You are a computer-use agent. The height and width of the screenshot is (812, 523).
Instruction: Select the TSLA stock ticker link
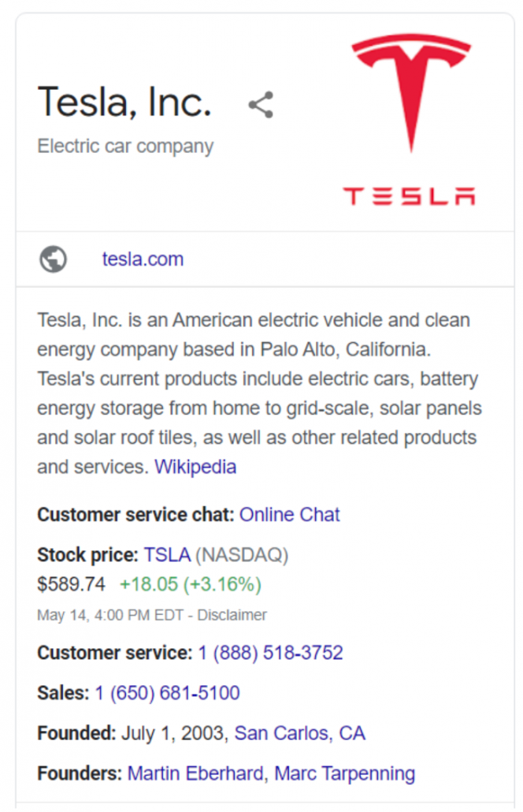click(x=167, y=555)
